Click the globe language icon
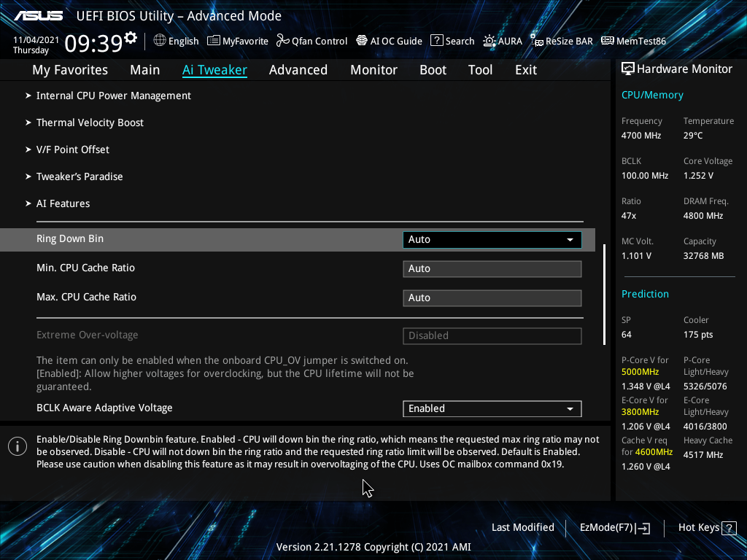Image resolution: width=747 pixels, height=560 pixels. (160, 41)
